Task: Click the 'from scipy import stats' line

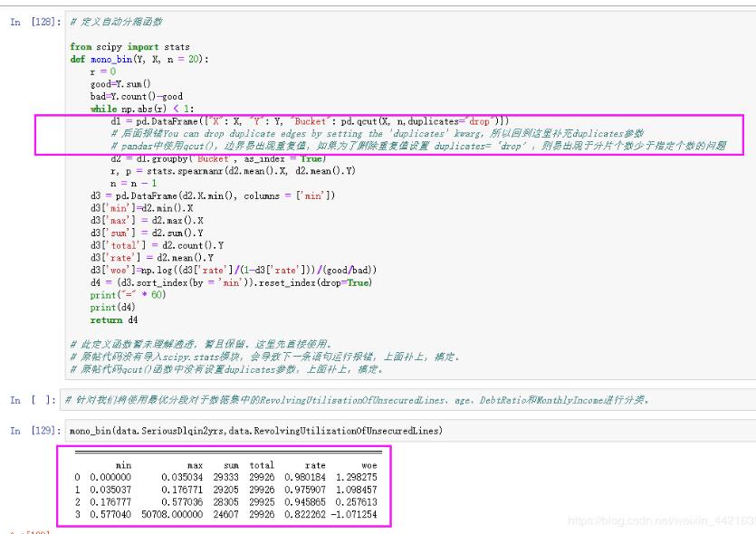Action: [129, 47]
